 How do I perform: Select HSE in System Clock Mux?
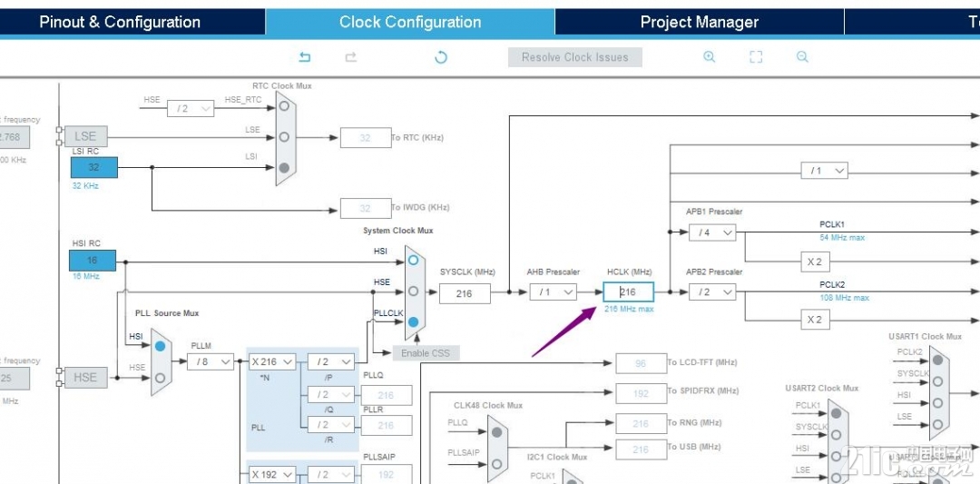click(413, 291)
